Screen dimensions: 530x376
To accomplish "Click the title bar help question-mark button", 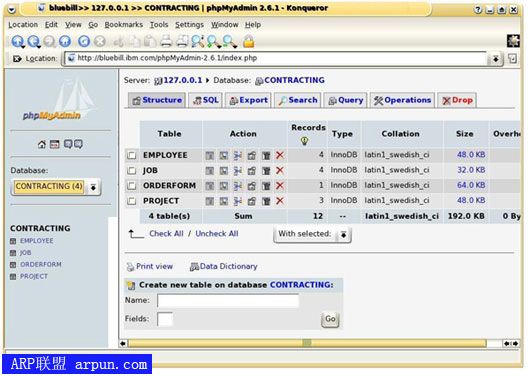I will tap(478, 10).
